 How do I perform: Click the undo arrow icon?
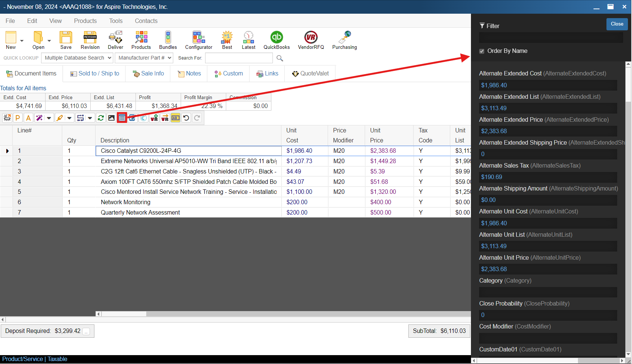(186, 118)
